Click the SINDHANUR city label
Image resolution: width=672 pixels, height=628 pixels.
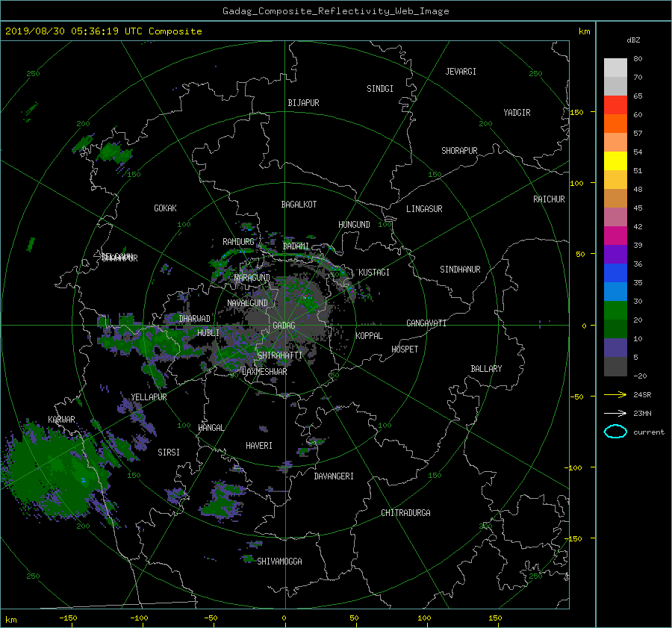pyautogui.click(x=460, y=270)
